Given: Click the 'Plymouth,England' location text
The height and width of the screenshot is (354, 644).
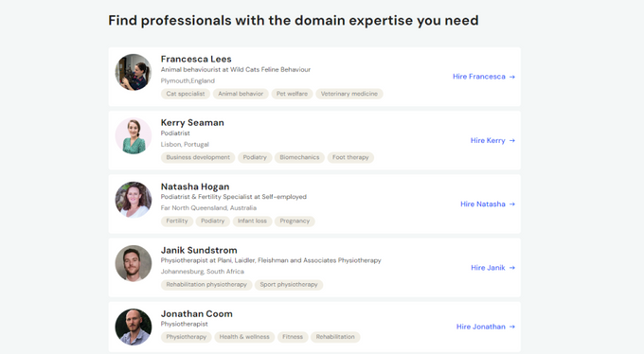Looking at the screenshot, I should pyautogui.click(x=188, y=80).
